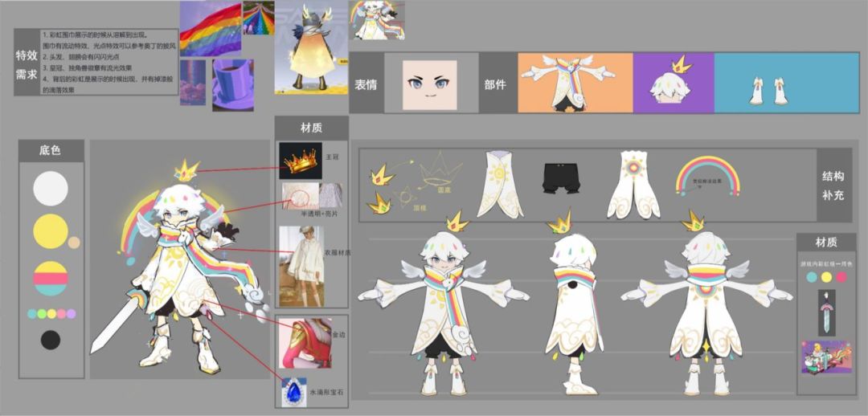
Task: Open the white outfit model photo
Action: coord(301,266)
